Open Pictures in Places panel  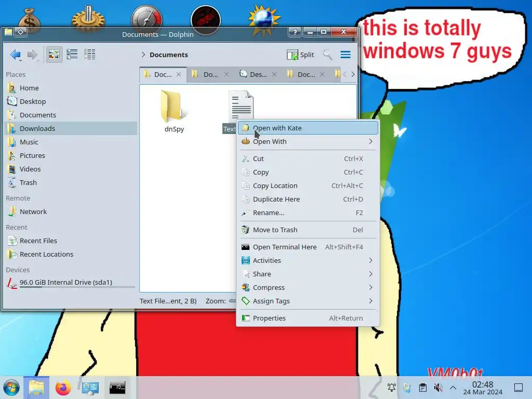click(x=71, y=155)
